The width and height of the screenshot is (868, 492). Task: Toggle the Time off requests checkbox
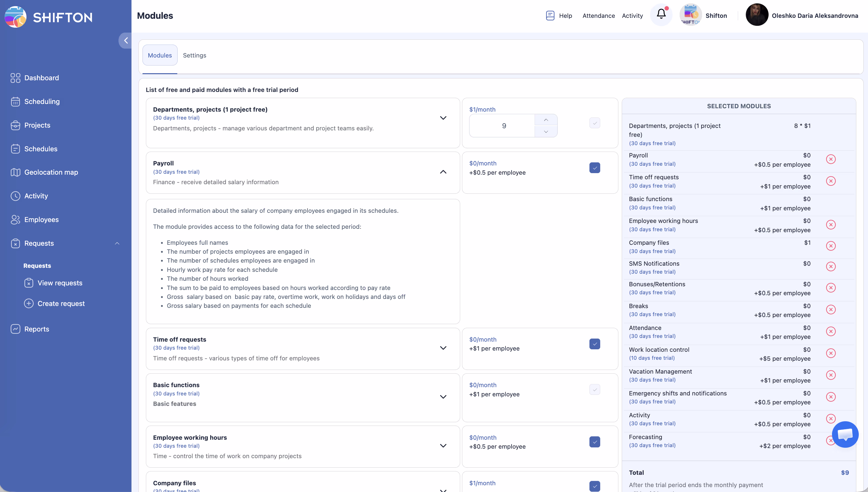click(x=594, y=344)
